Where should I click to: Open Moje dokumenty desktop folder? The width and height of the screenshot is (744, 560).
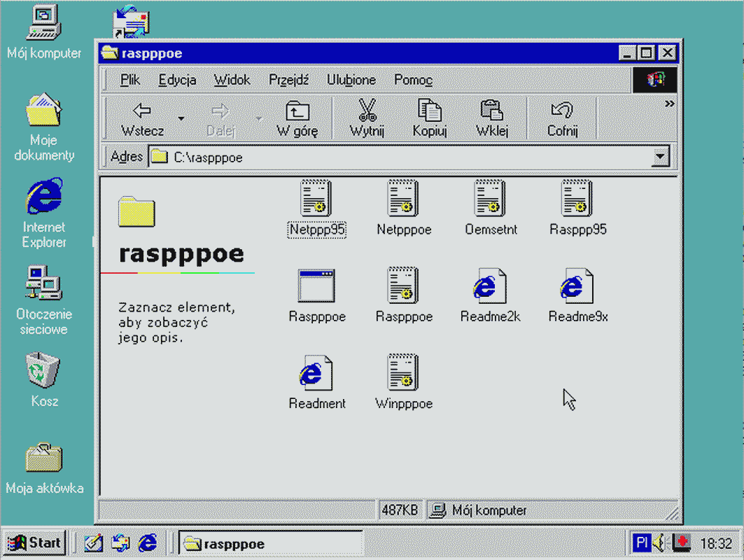pos(43,127)
